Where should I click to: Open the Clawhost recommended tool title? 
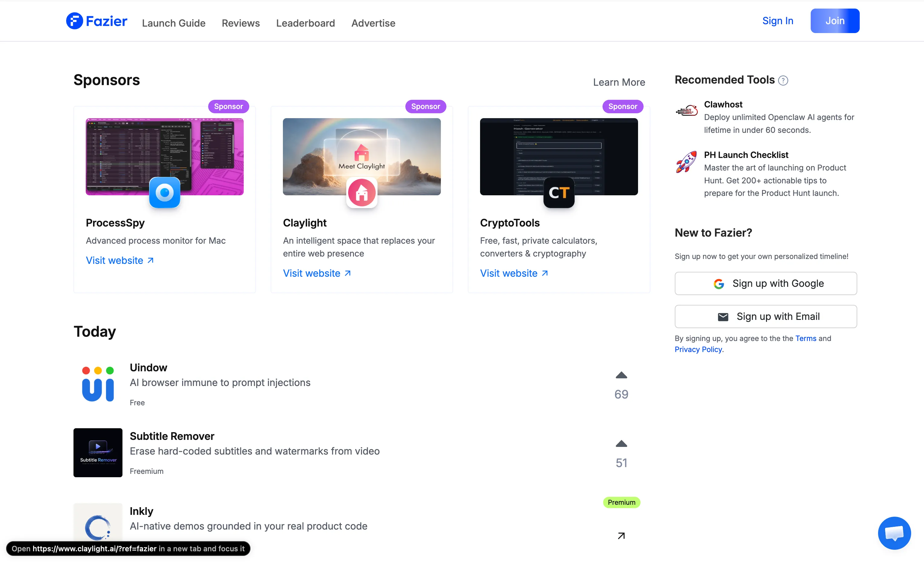click(723, 104)
